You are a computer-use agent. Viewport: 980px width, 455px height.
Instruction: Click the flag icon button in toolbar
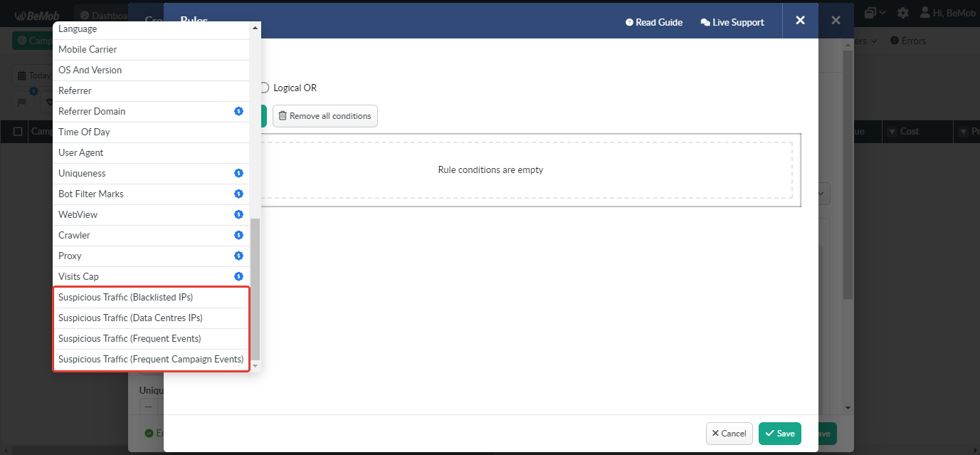click(x=22, y=102)
